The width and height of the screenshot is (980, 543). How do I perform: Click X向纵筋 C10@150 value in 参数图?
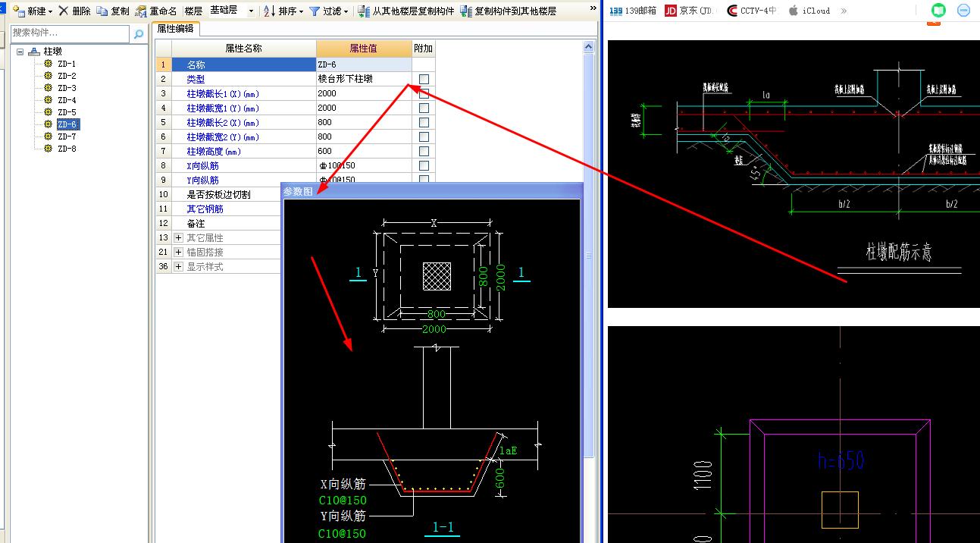(x=343, y=501)
